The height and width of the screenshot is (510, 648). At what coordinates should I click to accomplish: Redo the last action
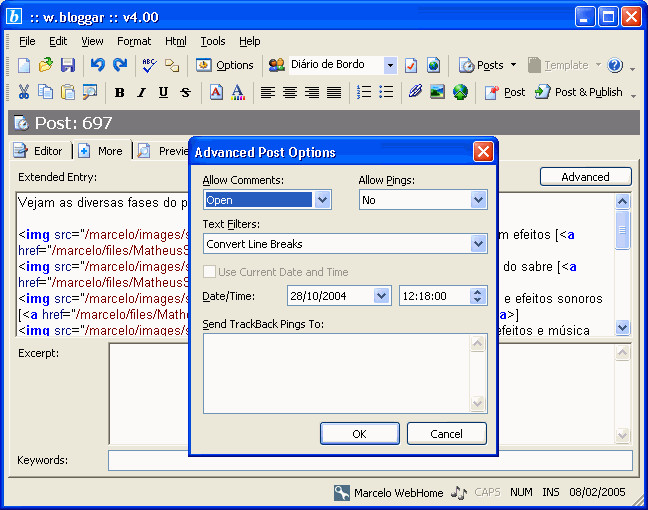coord(120,65)
